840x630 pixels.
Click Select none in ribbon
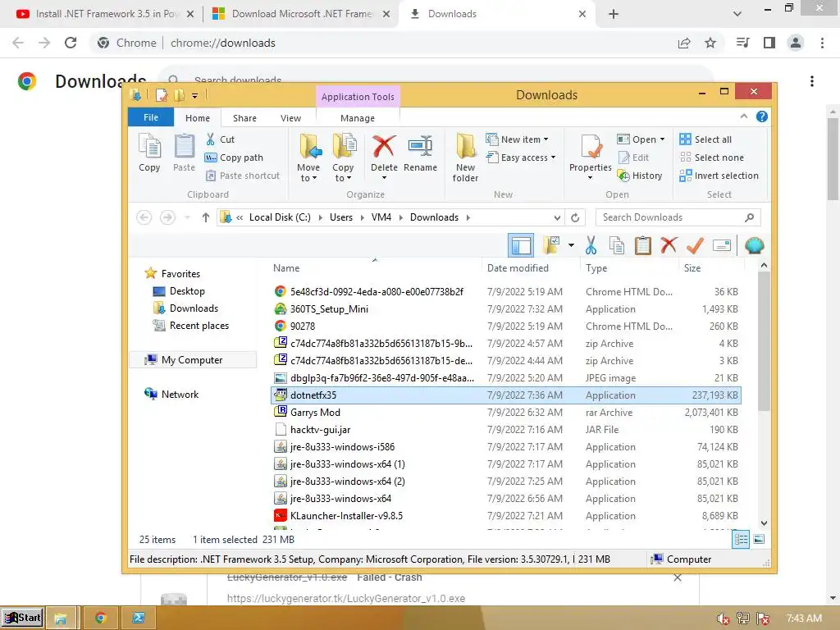(x=712, y=157)
